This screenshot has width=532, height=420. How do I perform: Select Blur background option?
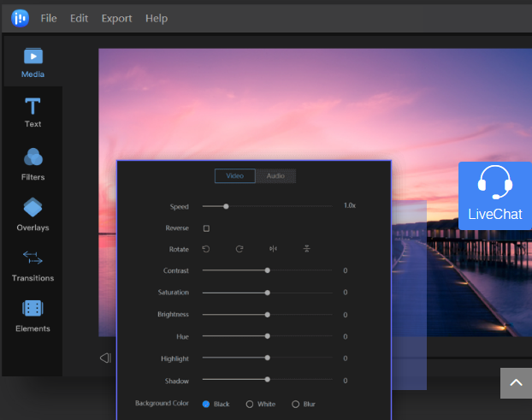point(296,404)
